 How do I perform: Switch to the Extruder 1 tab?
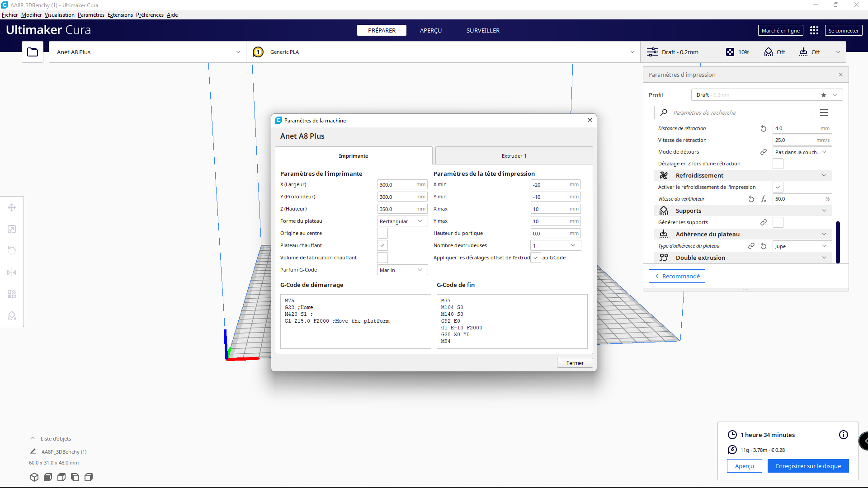[x=514, y=156]
